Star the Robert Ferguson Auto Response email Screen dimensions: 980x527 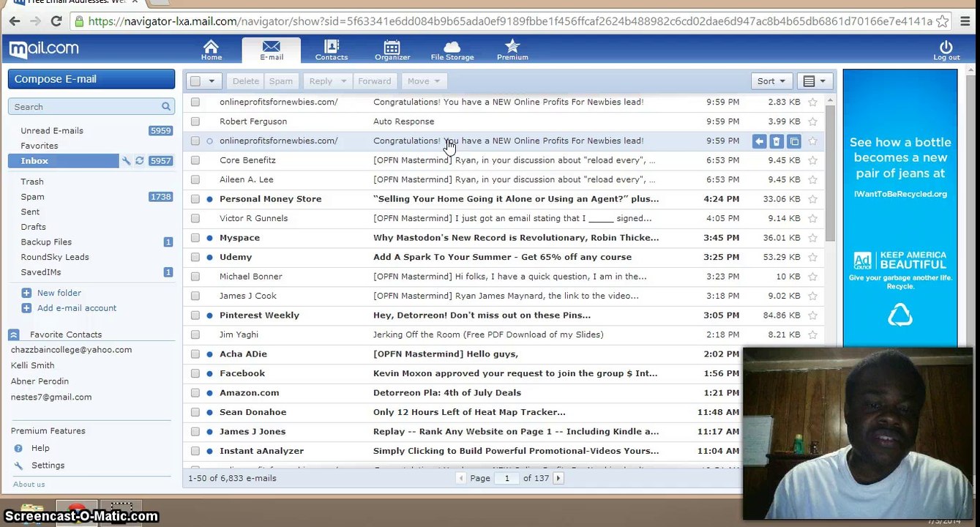click(812, 122)
